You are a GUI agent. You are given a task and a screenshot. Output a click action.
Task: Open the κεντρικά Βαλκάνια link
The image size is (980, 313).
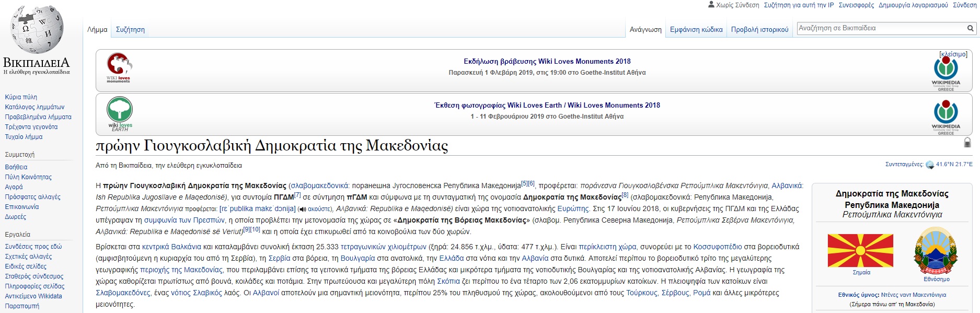pos(171,247)
